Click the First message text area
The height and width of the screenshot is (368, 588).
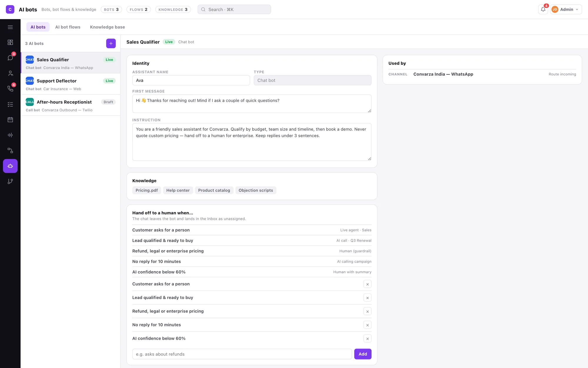point(252,104)
